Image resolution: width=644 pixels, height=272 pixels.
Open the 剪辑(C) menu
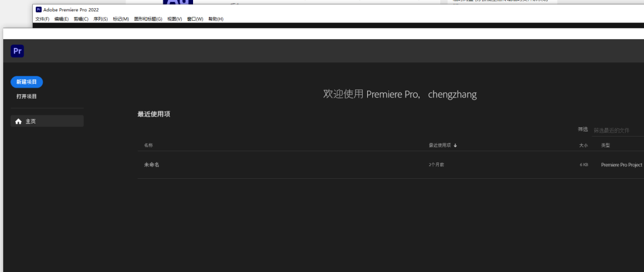pos(81,19)
